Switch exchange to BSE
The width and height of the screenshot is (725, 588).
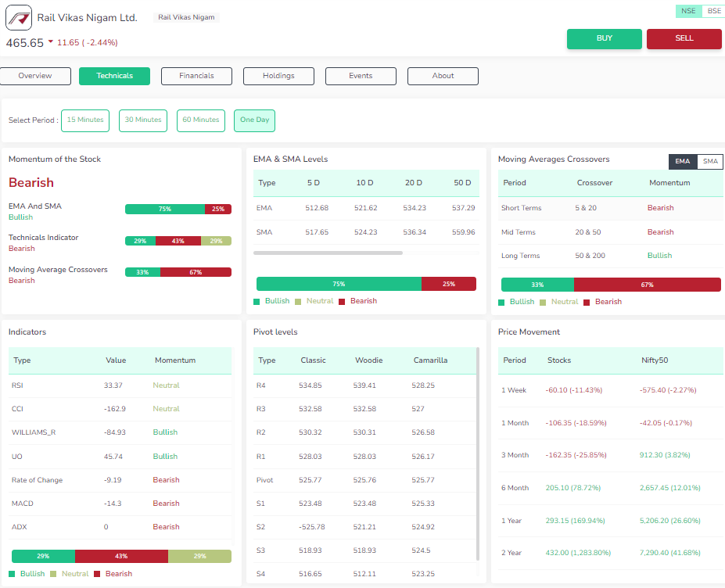(713, 11)
